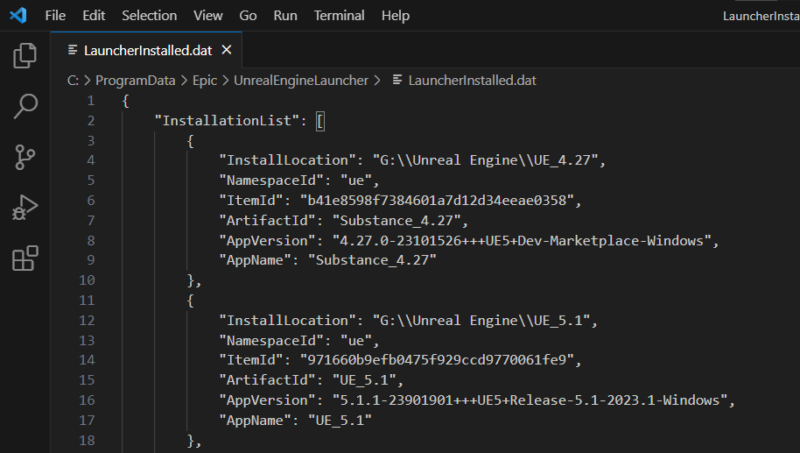Close the LauncherInstalled.dat tab
800x453 pixels.
(x=227, y=50)
